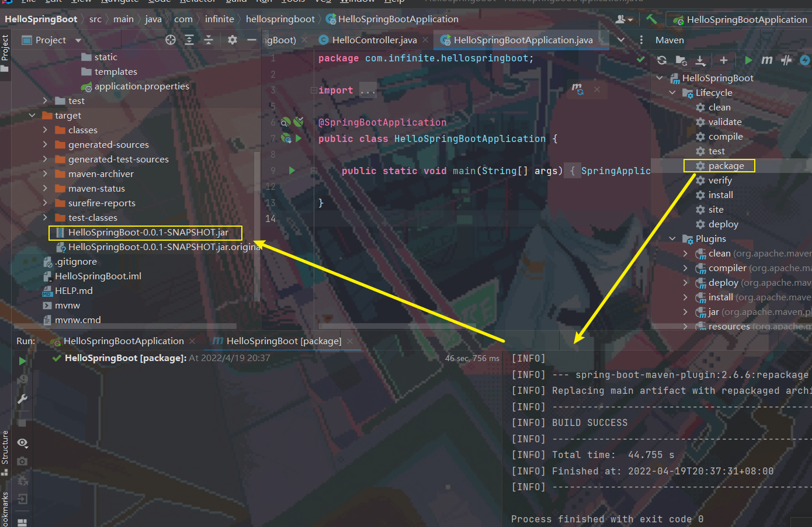Run Maven build with green play icon

pyautogui.click(x=748, y=60)
